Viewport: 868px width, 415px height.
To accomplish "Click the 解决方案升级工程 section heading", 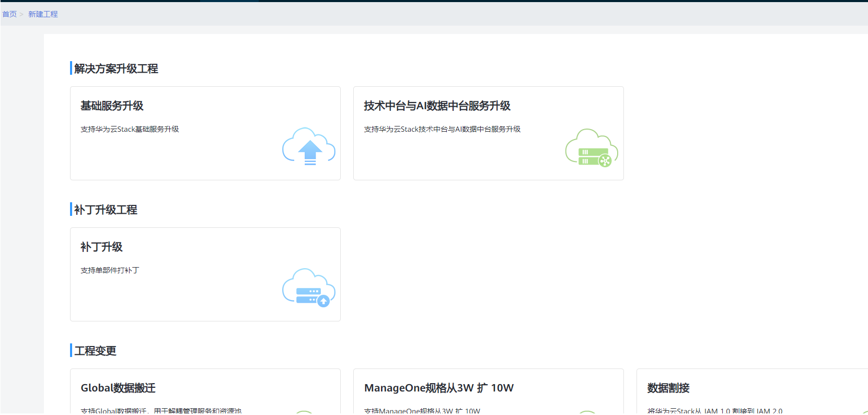I will (x=116, y=68).
